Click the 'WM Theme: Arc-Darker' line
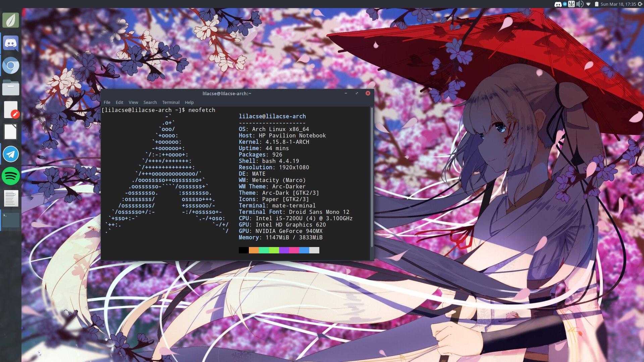Viewport: 644px width, 362px height. 272,186
